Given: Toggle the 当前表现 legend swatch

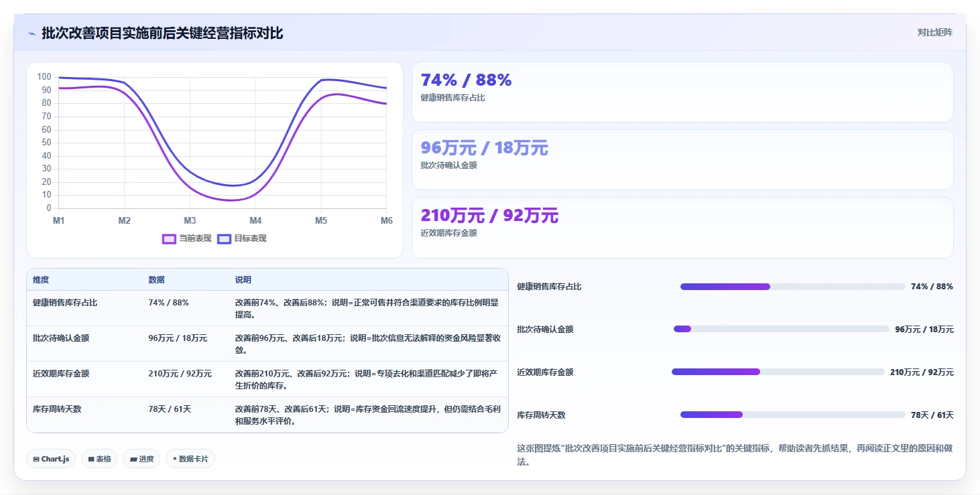Looking at the screenshot, I should click(169, 238).
